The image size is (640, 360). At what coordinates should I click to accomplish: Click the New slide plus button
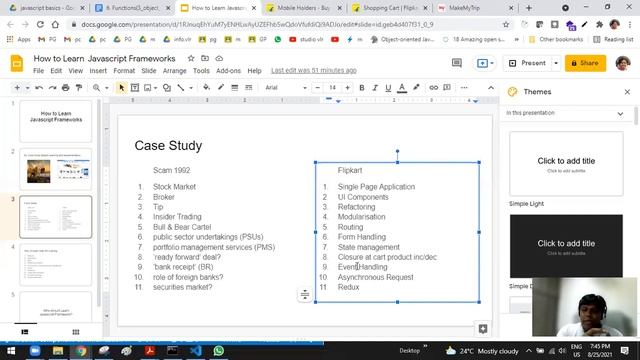pos(17,88)
